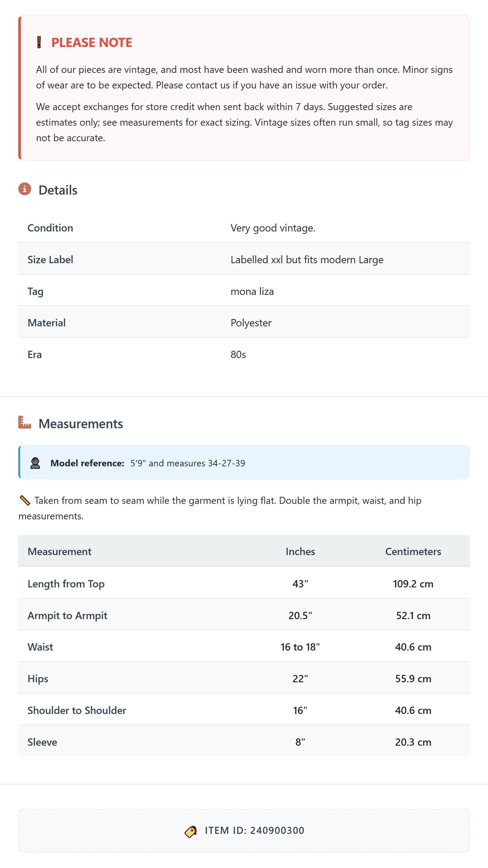Click the Inches column header
488x868 pixels.
click(300, 551)
